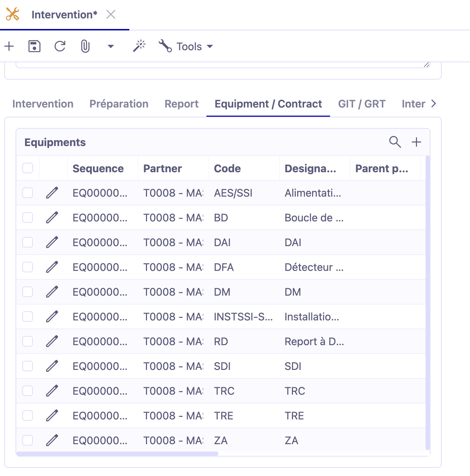Click the magic wand icon
470x476 pixels.
click(139, 46)
